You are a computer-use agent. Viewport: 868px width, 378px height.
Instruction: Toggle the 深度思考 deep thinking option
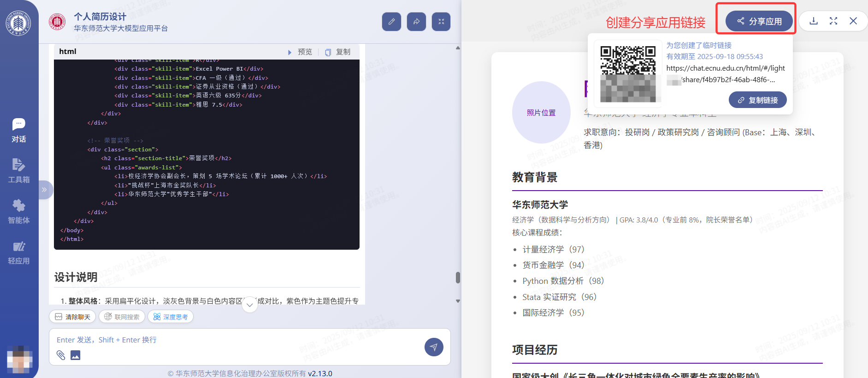pos(171,317)
